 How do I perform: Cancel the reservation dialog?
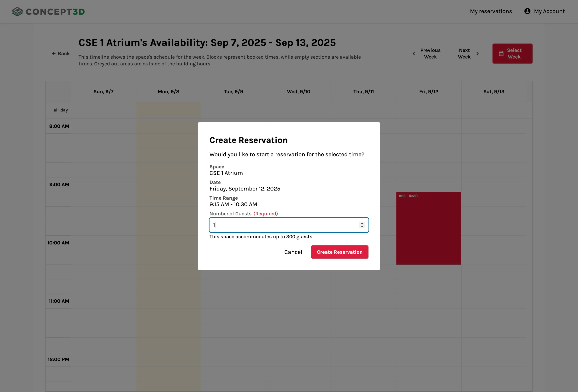[293, 252]
